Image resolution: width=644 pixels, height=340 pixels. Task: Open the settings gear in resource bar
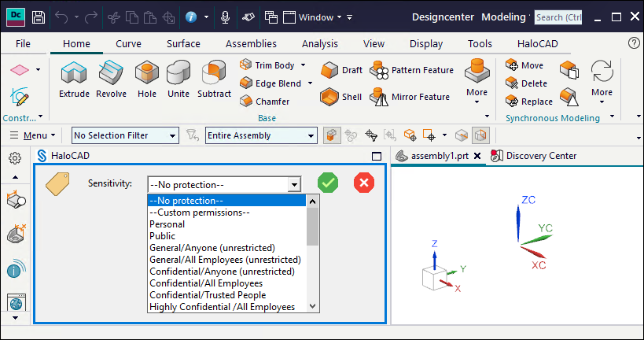pos(15,158)
